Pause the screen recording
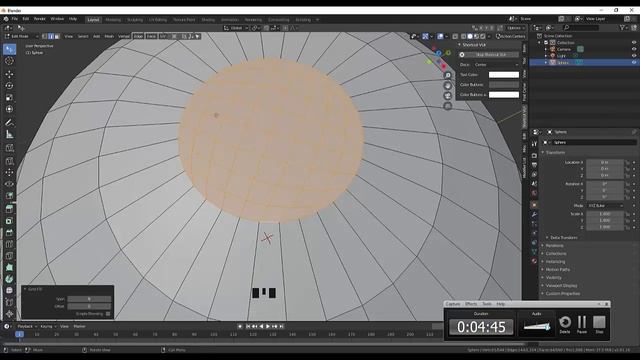Viewport: 640px width, 360px height. [582, 324]
